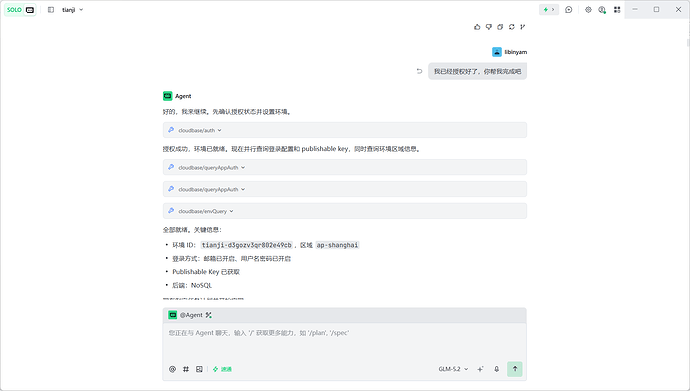Expand the second cloudbase/queryAppAuth tool call
The image size is (690, 391).
[x=345, y=189]
